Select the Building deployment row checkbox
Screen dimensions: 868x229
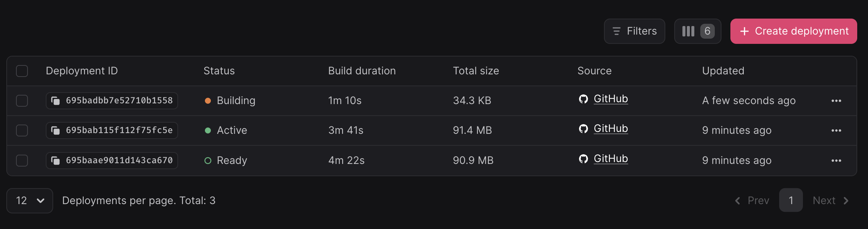tap(22, 101)
